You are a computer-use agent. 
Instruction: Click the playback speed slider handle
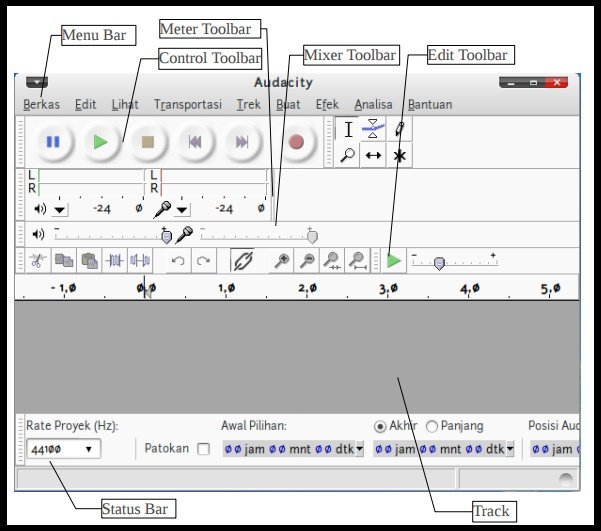(439, 263)
